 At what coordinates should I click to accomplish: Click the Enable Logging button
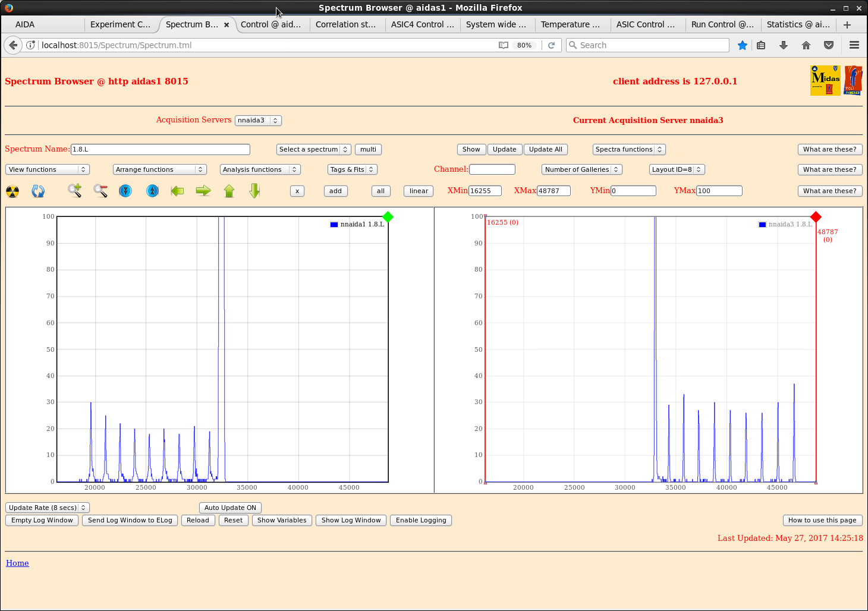421,520
